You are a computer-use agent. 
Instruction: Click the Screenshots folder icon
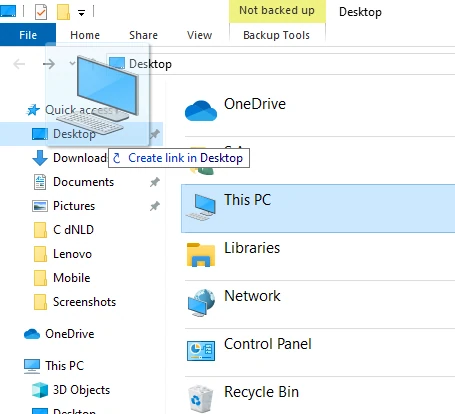click(x=40, y=302)
